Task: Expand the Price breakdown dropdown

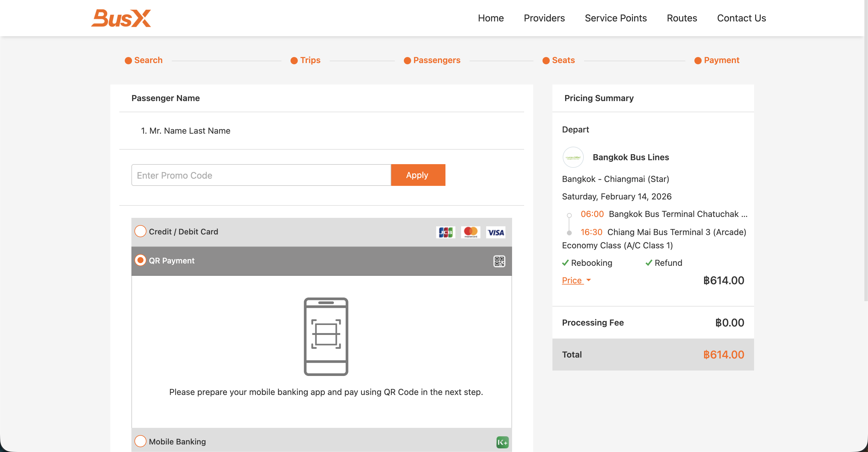Action: tap(576, 280)
